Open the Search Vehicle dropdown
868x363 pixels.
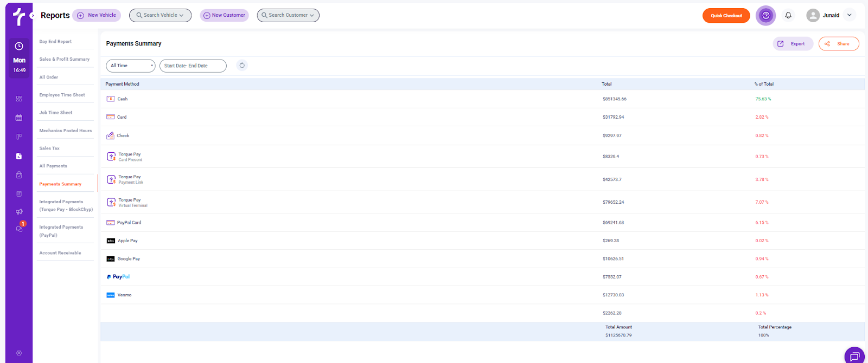point(160,15)
